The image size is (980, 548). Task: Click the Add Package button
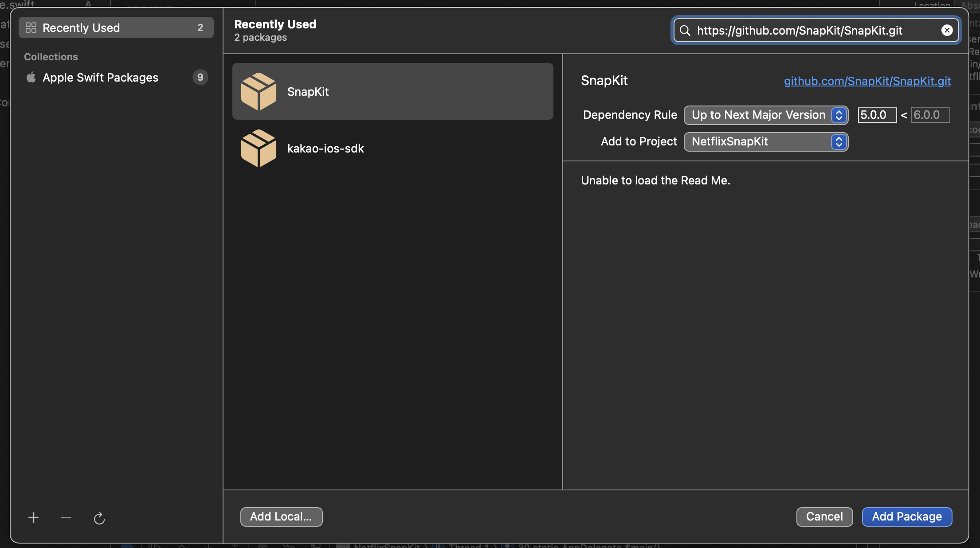[907, 517]
